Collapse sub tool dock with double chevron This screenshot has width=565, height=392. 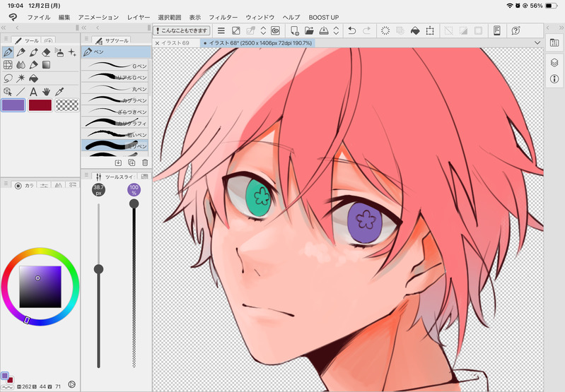coord(84,28)
